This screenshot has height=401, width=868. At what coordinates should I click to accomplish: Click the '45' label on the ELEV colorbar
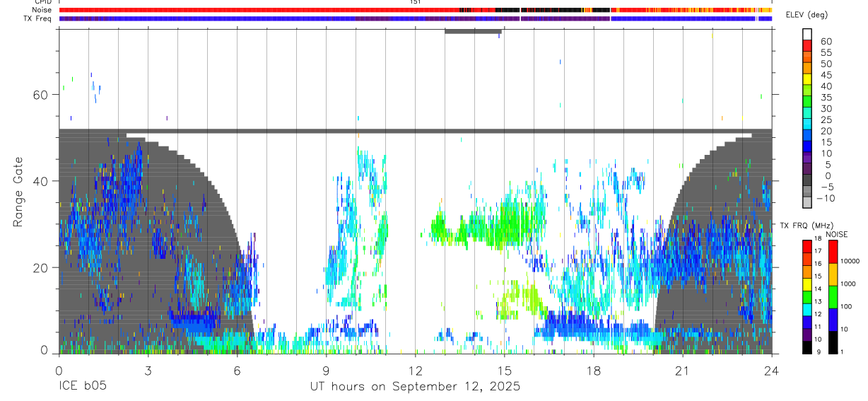point(826,75)
